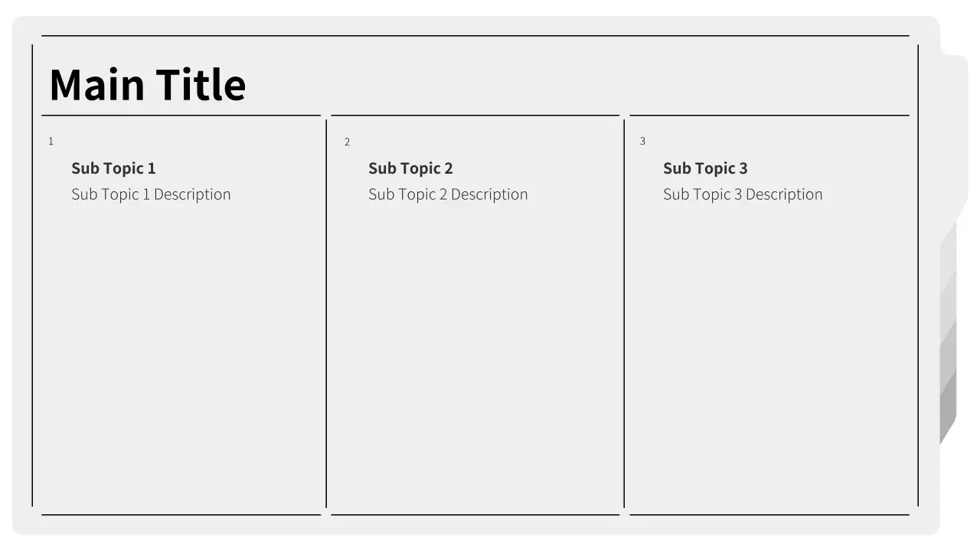980x551 pixels.
Task: Click the number 3 column label
Action: coord(642,142)
